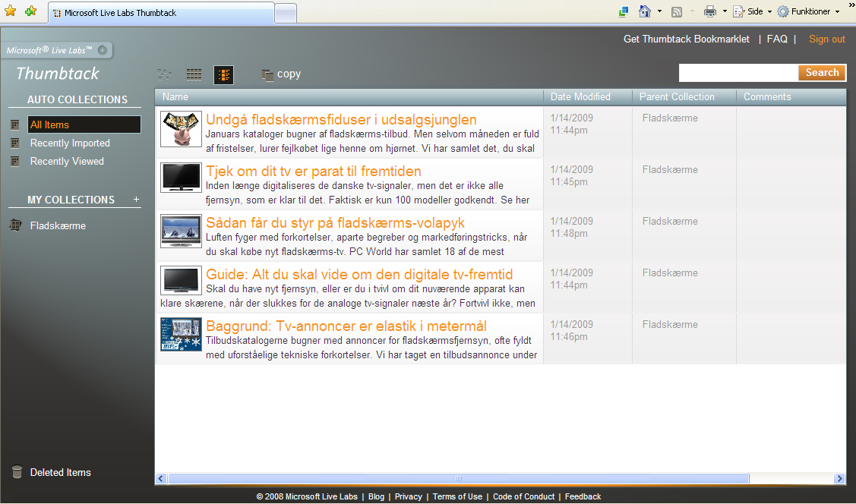Screen dimensions: 856x504
Task: Add new collection with plus icon
Action: point(137,200)
